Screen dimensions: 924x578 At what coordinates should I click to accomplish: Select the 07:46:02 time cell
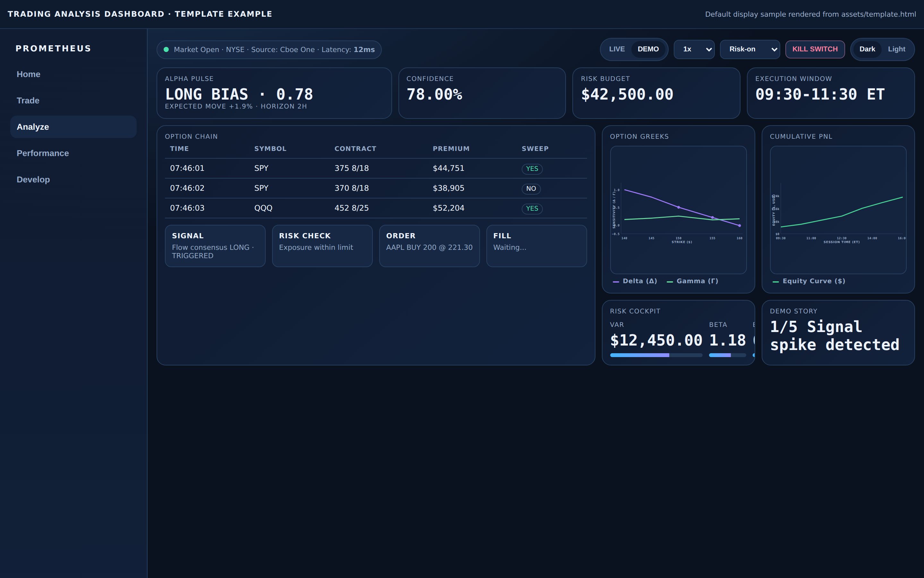point(187,188)
